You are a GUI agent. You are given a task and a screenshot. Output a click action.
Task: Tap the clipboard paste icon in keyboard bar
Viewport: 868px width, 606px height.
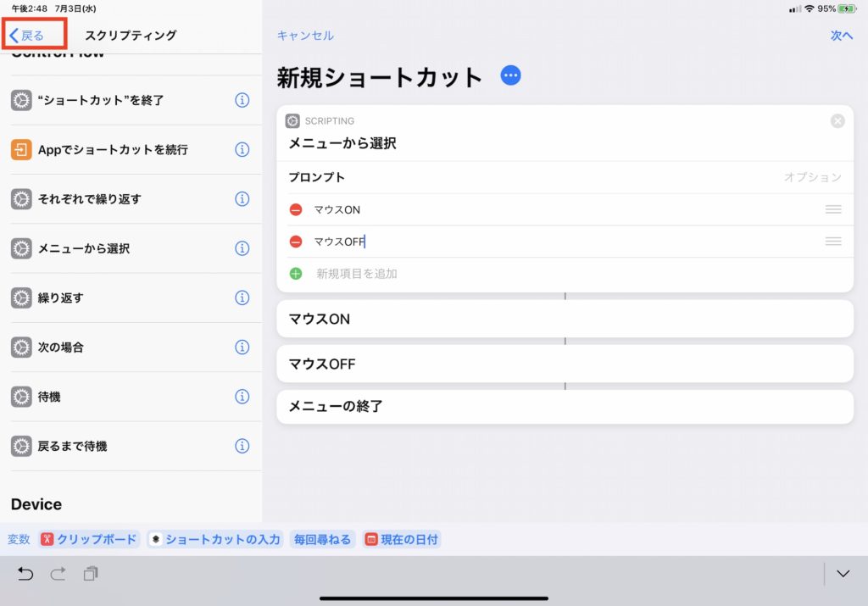click(91, 573)
